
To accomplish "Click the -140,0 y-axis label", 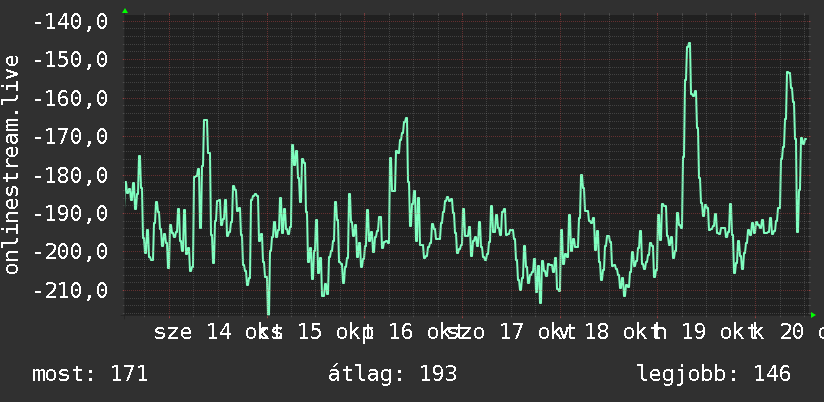I will [70, 22].
